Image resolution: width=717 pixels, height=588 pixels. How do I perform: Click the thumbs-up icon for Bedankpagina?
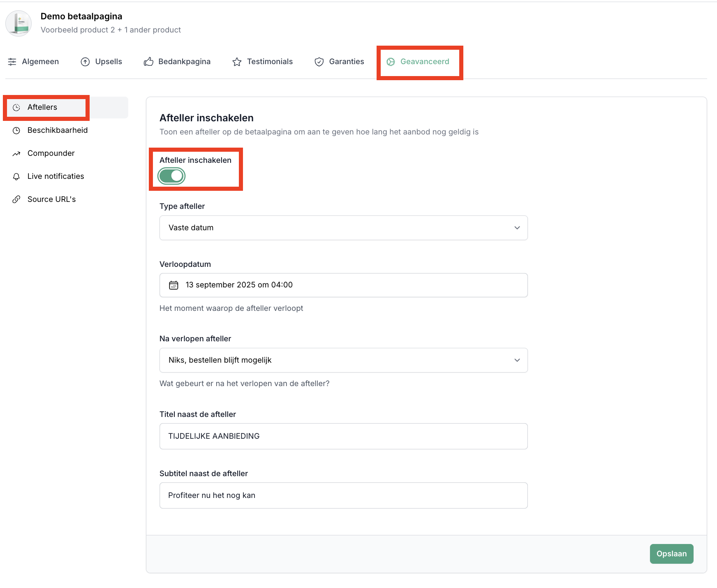click(x=148, y=62)
